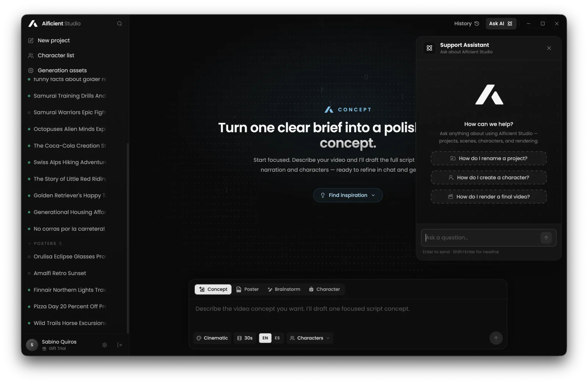This screenshot has height=384, width=588.
Task: Open 'Wild Trails Horse Excursions' poster
Action: coord(69,323)
